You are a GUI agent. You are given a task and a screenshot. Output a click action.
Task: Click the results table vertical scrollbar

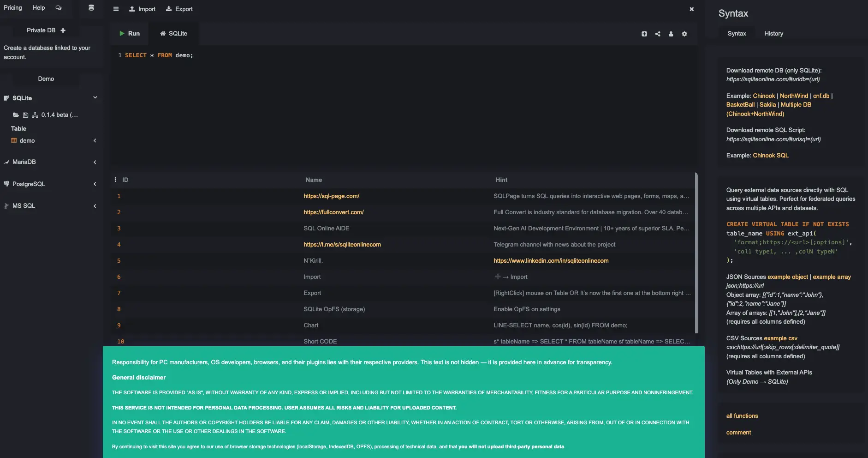click(x=696, y=253)
